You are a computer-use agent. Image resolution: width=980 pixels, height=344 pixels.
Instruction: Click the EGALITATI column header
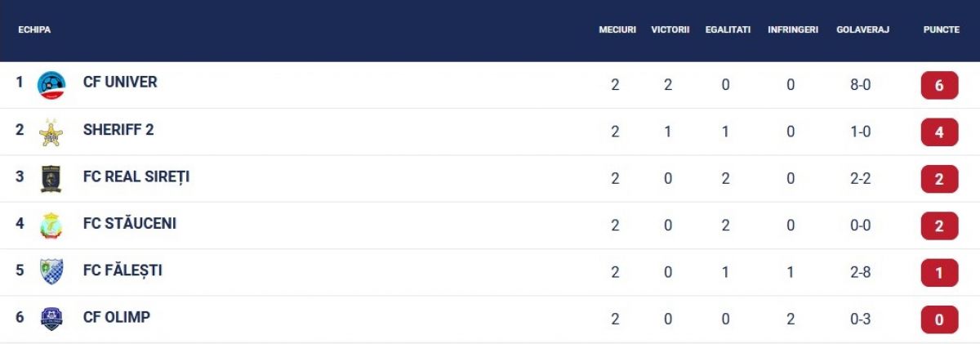point(728,29)
